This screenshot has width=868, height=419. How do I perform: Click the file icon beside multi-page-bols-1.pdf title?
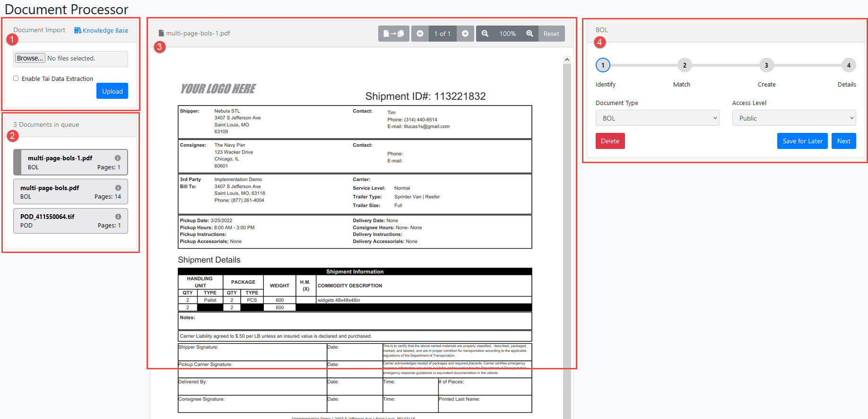click(x=161, y=33)
